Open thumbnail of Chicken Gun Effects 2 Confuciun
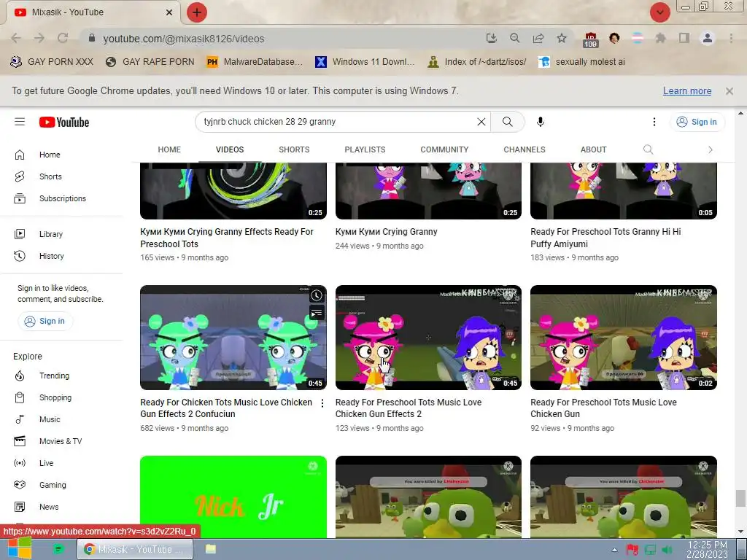747x560 pixels. click(233, 338)
